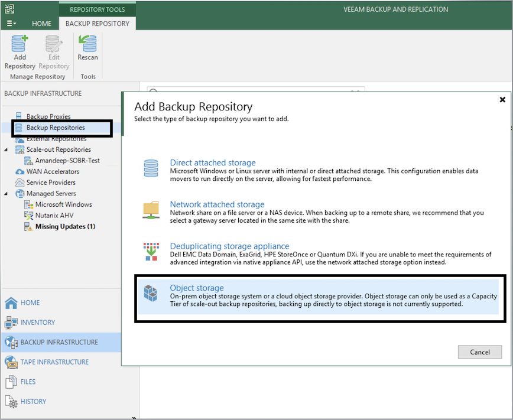The height and width of the screenshot is (420, 513).
Task: Select WAN Accelerators in the tree
Action: (53, 172)
